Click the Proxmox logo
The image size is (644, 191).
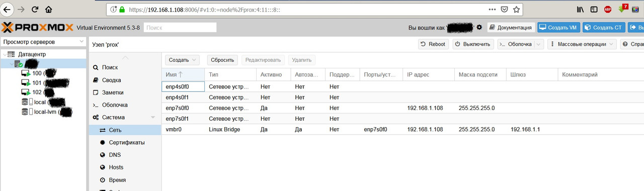tap(38, 27)
